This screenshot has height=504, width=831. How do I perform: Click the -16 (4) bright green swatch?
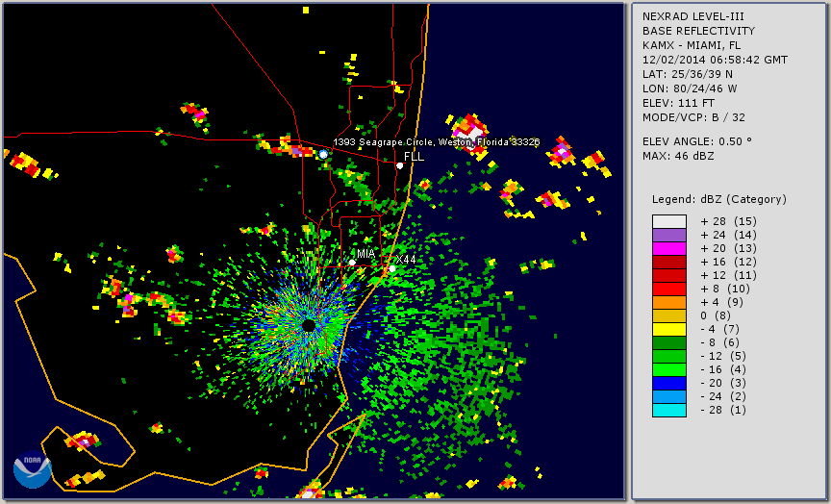[669, 370]
